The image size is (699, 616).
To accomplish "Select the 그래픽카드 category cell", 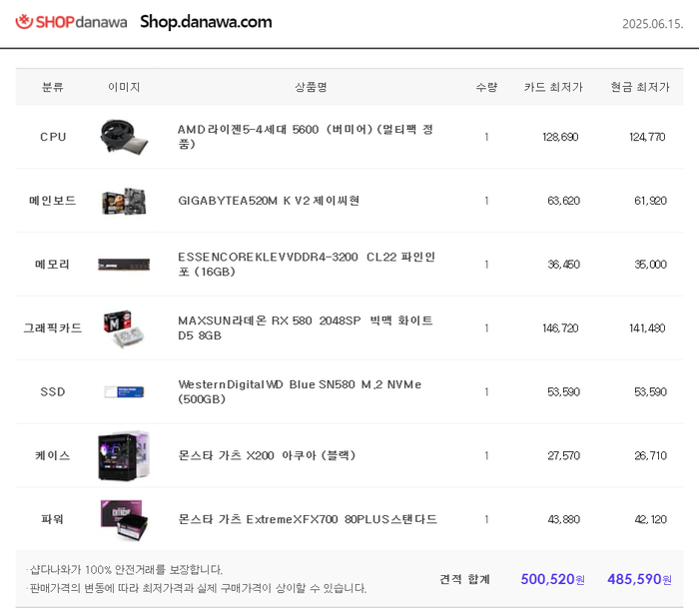I will coord(53,328).
